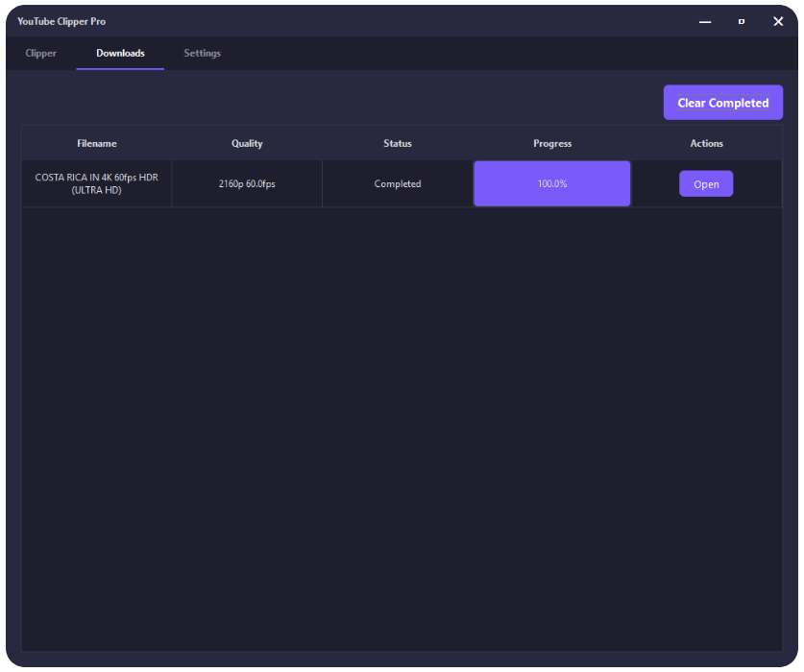The width and height of the screenshot is (804, 672).
Task: Click the Status column header
Action: [398, 144]
